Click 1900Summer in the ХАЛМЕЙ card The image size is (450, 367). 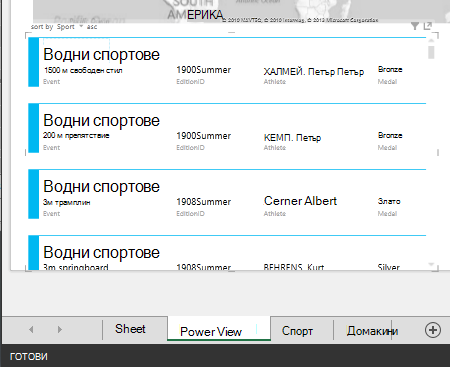coord(204,70)
